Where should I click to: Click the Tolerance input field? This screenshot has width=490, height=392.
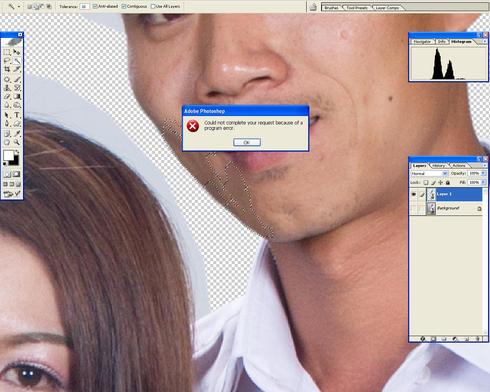(84, 6)
